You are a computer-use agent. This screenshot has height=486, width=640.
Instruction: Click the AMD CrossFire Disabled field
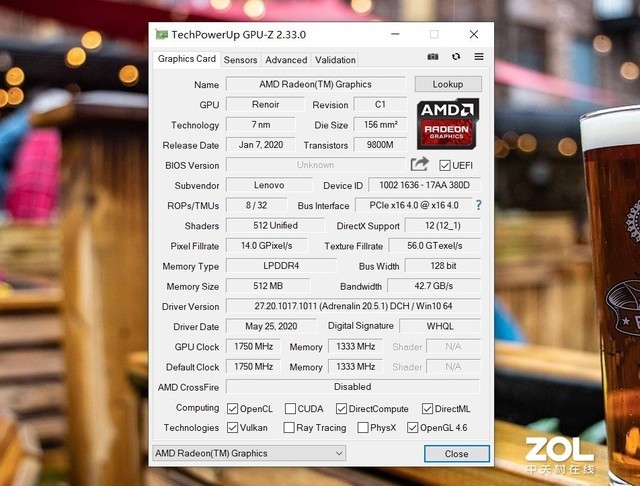[x=353, y=386]
